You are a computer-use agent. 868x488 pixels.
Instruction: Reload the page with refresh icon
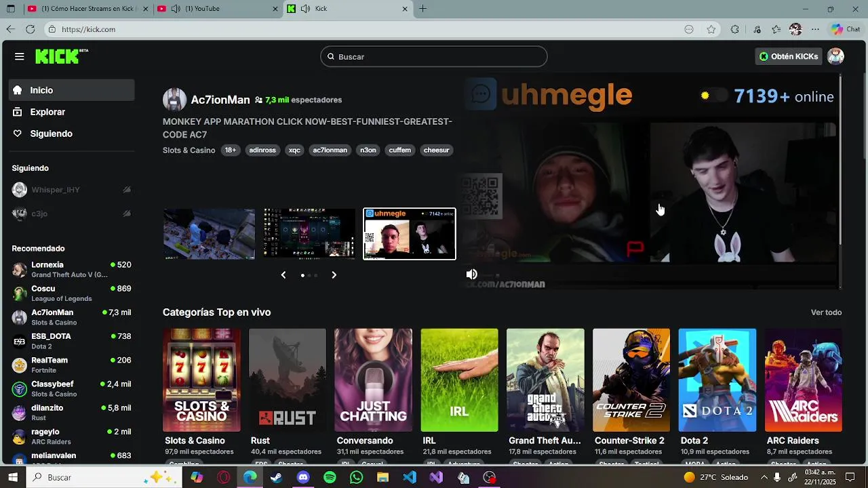[x=30, y=29]
